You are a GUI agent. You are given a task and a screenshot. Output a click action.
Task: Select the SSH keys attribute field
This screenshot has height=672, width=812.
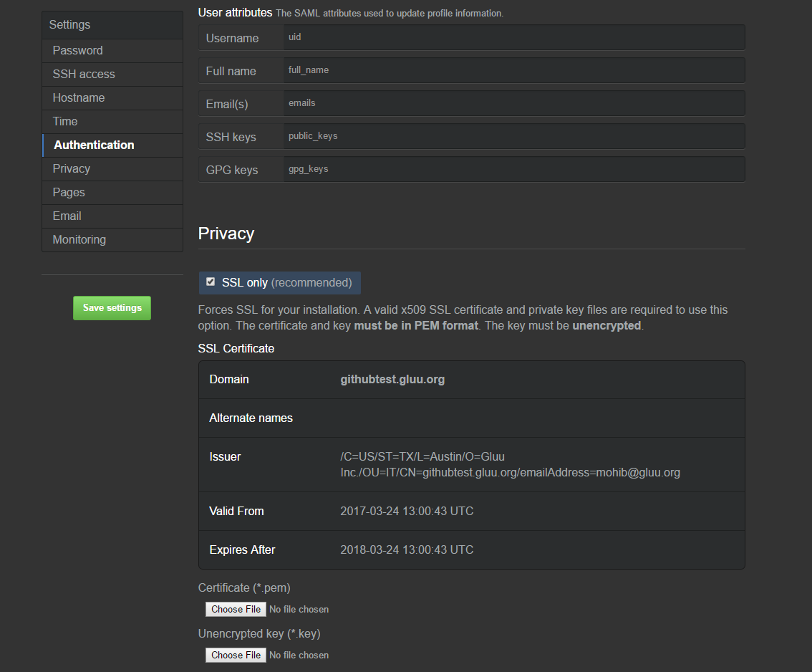point(513,136)
